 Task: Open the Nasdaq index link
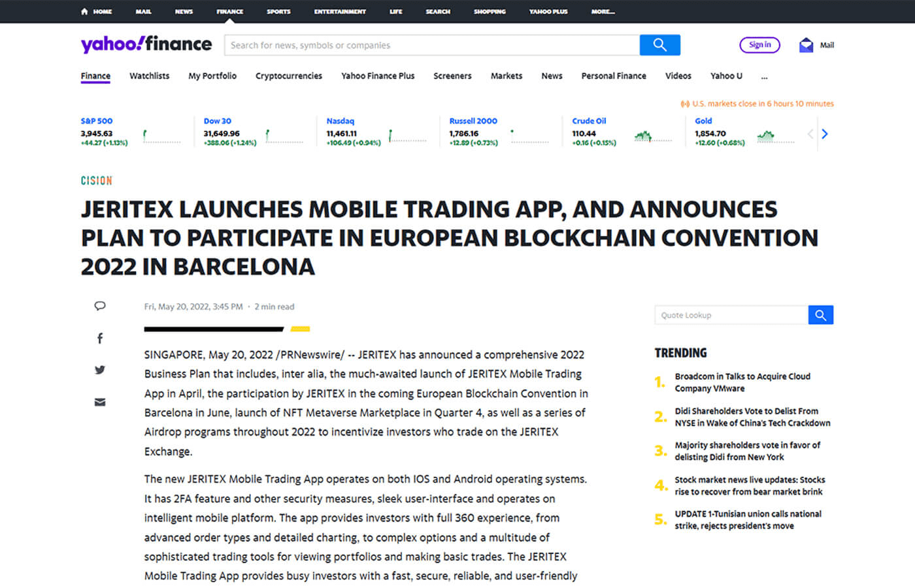coord(340,121)
